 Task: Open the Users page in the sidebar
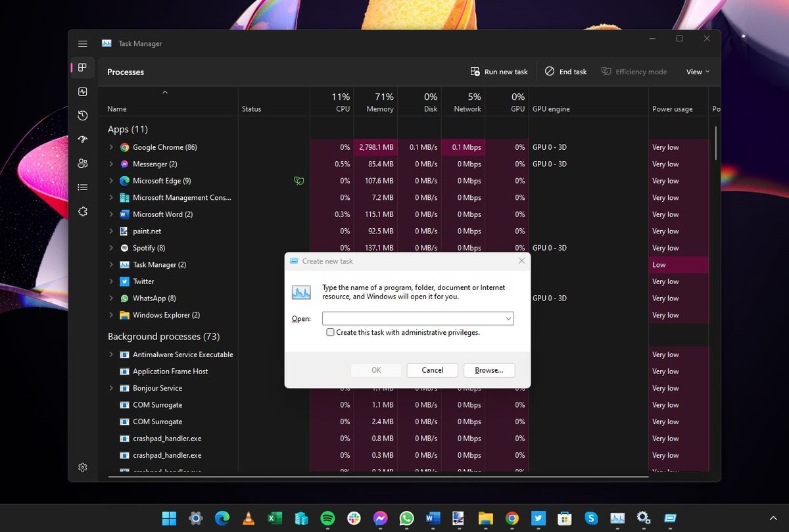tap(82, 162)
